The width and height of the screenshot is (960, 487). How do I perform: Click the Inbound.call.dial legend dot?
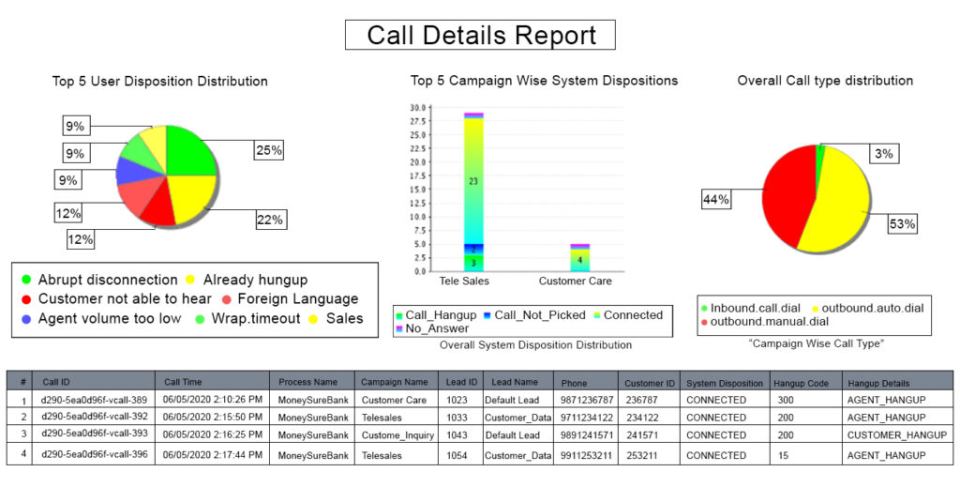pyautogui.click(x=705, y=308)
